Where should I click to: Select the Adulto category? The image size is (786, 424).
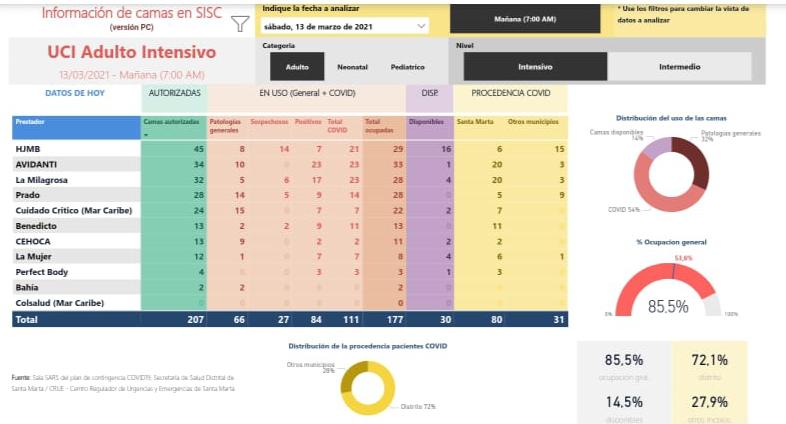tap(298, 67)
